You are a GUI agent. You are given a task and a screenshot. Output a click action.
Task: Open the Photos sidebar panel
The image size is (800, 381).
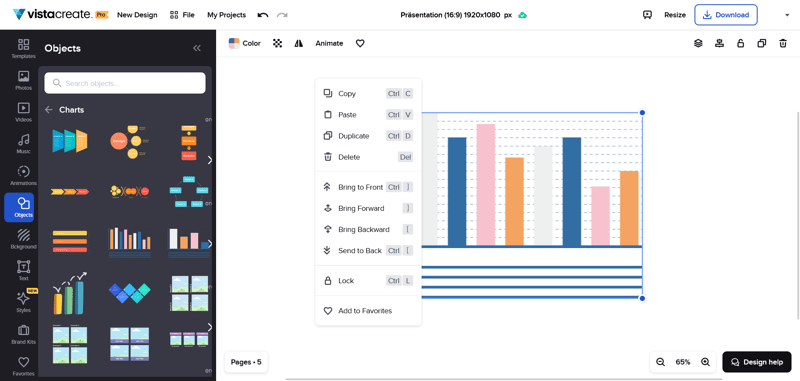[x=23, y=80]
